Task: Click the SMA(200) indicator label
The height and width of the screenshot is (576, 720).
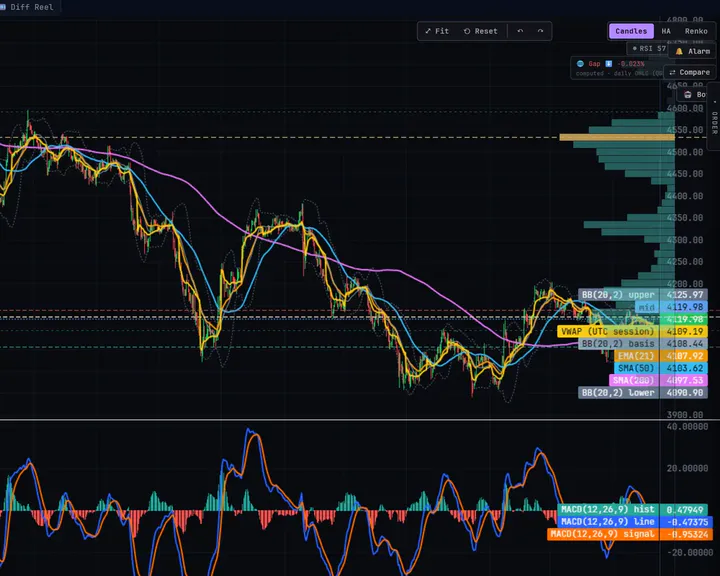Action: pos(634,380)
